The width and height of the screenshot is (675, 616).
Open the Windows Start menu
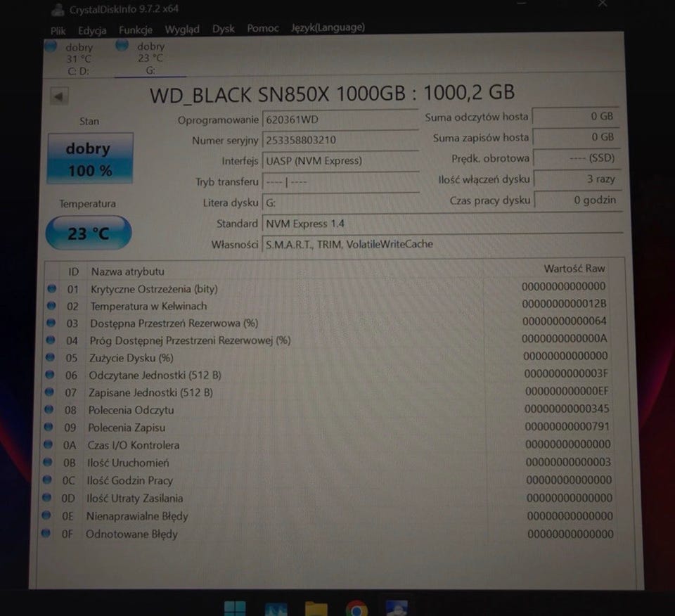[x=235, y=608]
